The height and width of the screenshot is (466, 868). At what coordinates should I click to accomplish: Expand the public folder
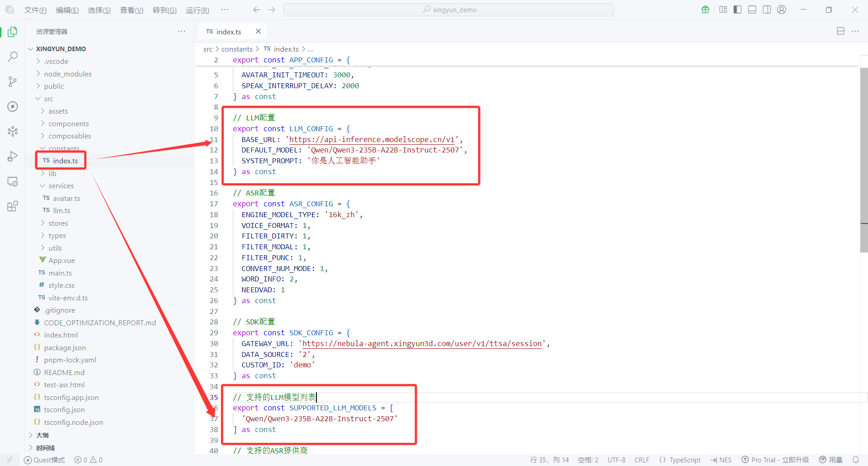(54, 86)
